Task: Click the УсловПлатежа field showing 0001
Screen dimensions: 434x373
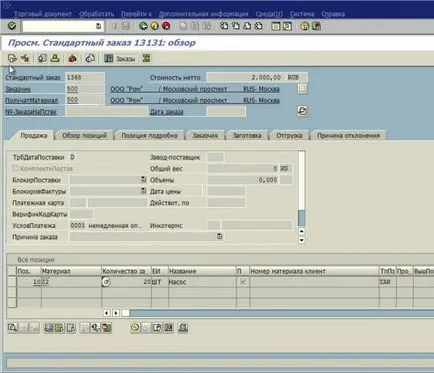Action: pyautogui.click(x=78, y=226)
